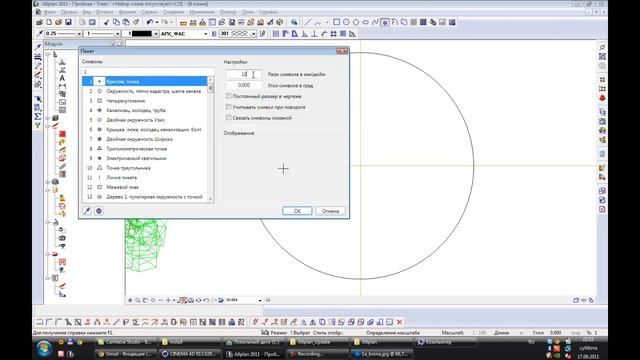Open the Справка menu
The image size is (640, 360).
point(268,12)
